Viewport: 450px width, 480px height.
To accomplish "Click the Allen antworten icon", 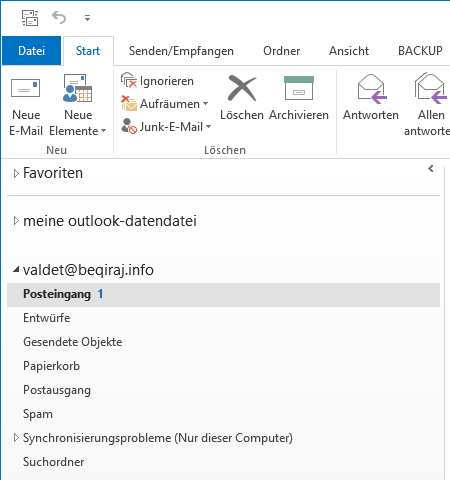I will coord(431,89).
